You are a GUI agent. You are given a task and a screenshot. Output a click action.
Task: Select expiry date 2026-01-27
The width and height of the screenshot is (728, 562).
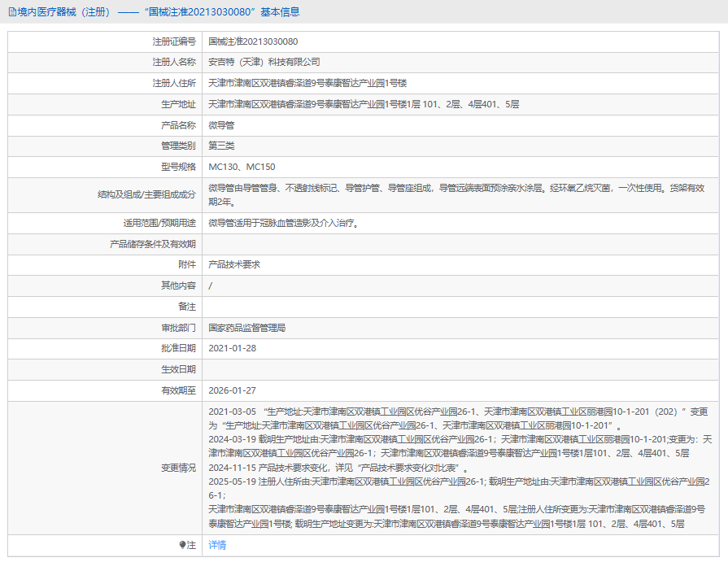[x=233, y=390]
